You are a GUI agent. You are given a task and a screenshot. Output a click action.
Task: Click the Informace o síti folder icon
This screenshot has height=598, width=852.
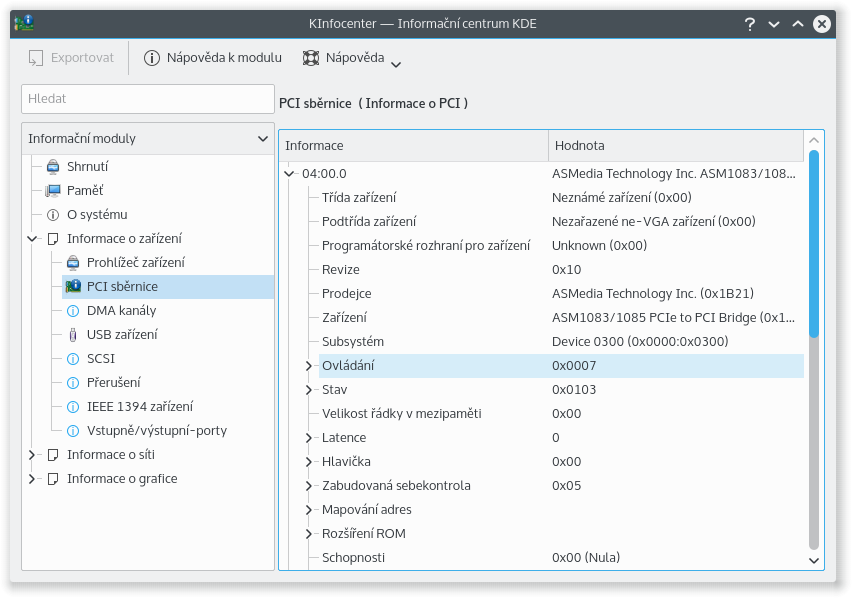point(53,455)
